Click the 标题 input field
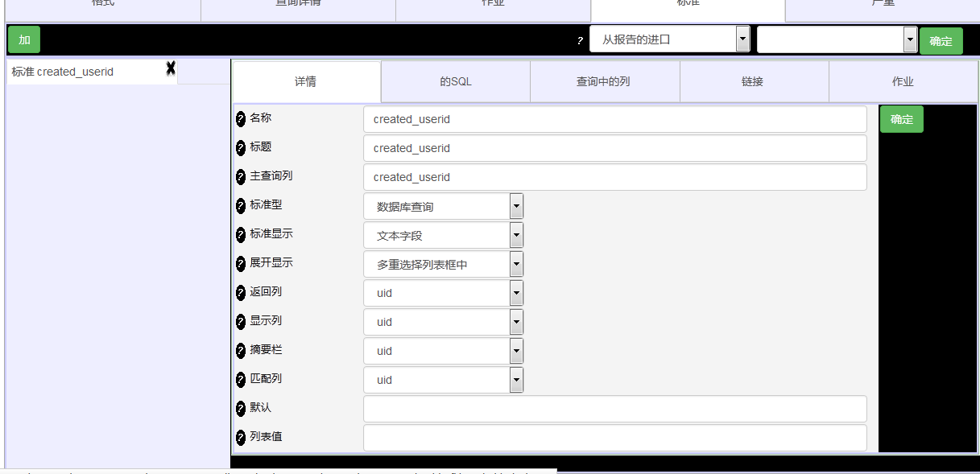 (x=615, y=148)
